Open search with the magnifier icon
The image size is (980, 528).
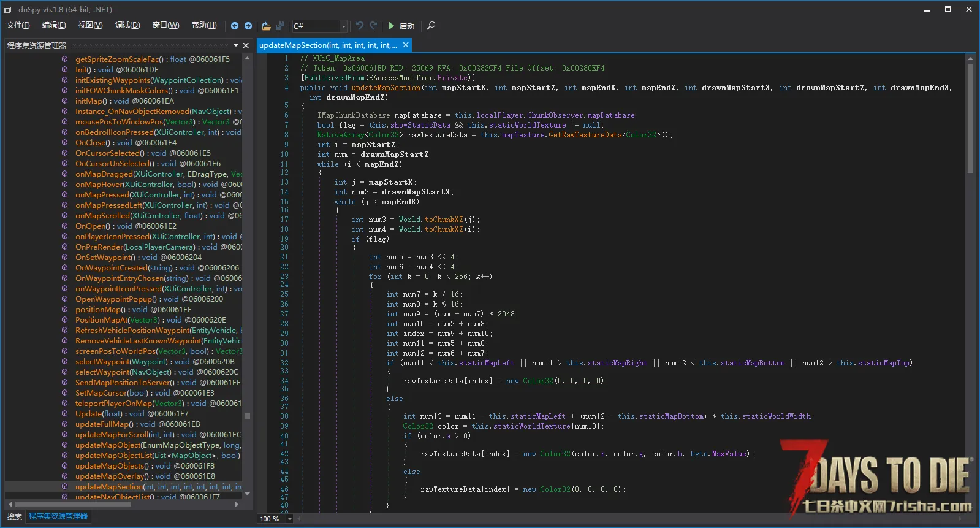pyautogui.click(x=431, y=26)
